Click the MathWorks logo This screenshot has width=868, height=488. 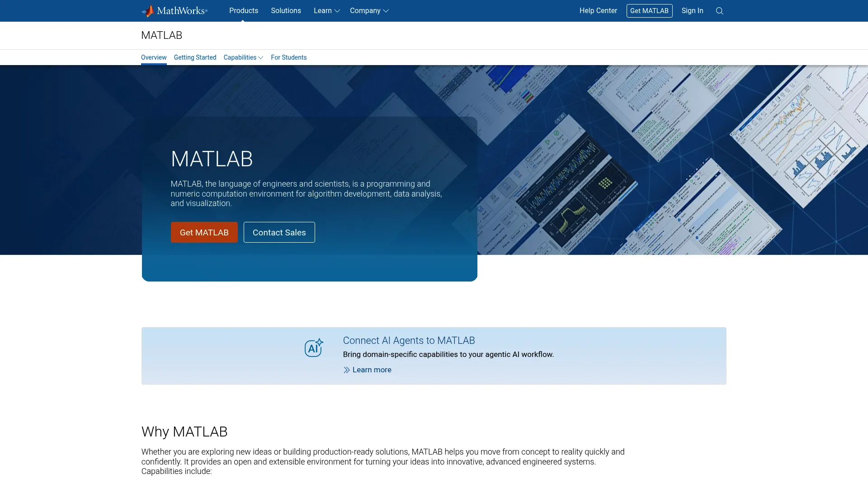175,11
